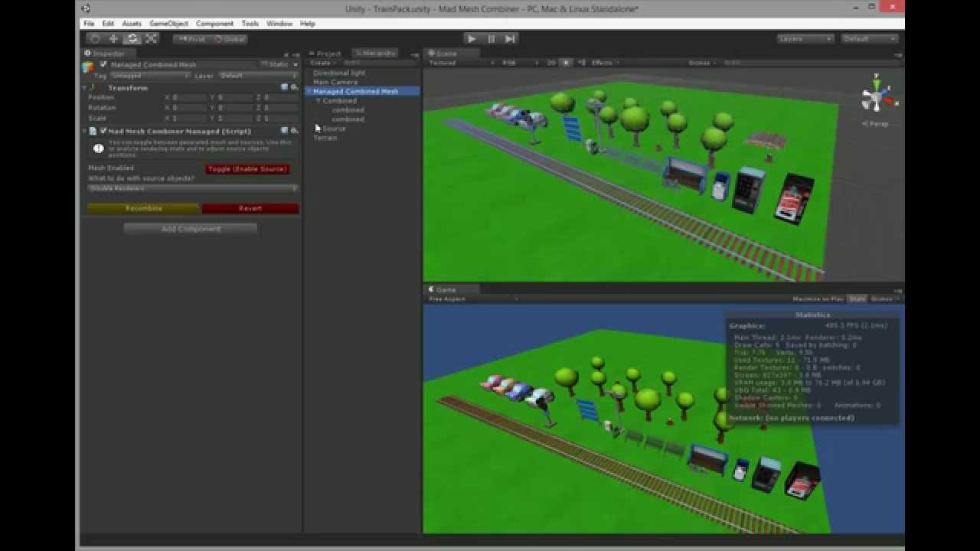This screenshot has width=980, height=551.
Task: Select Terrain in Hierarchy
Action: [325, 138]
